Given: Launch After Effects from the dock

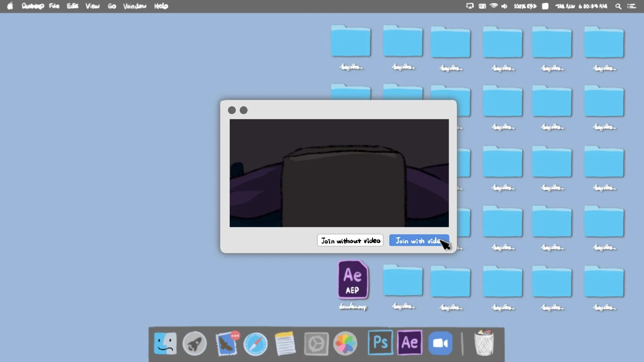Looking at the screenshot, I should click(410, 342).
